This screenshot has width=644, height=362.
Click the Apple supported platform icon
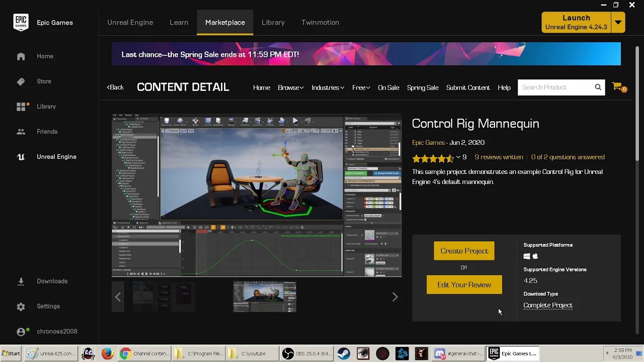point(535,256)
